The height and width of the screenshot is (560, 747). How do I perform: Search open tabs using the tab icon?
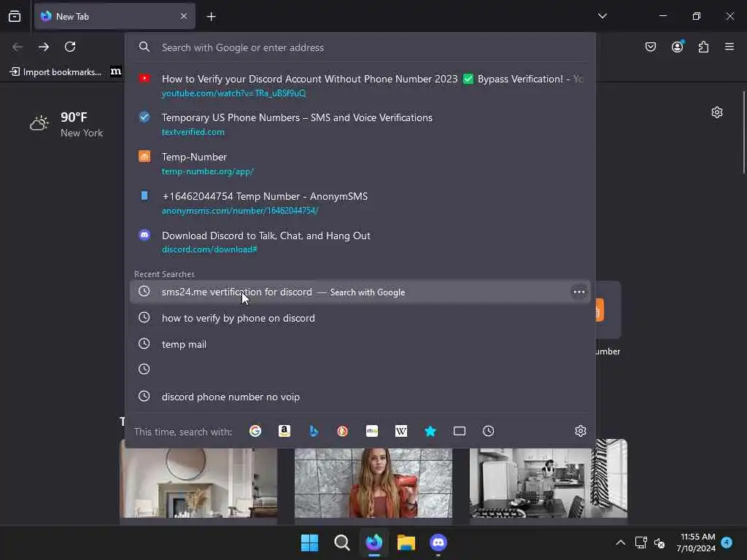coord(460,431)
